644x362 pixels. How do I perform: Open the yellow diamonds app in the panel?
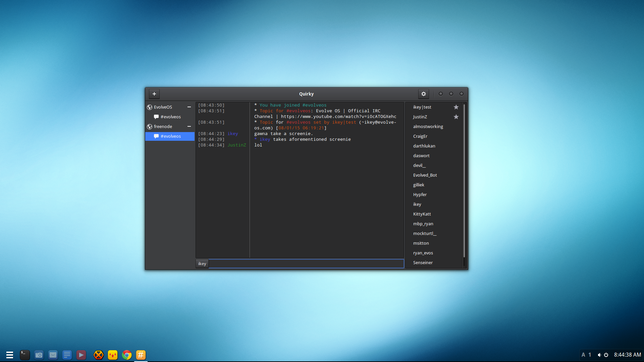pos(113,355)
